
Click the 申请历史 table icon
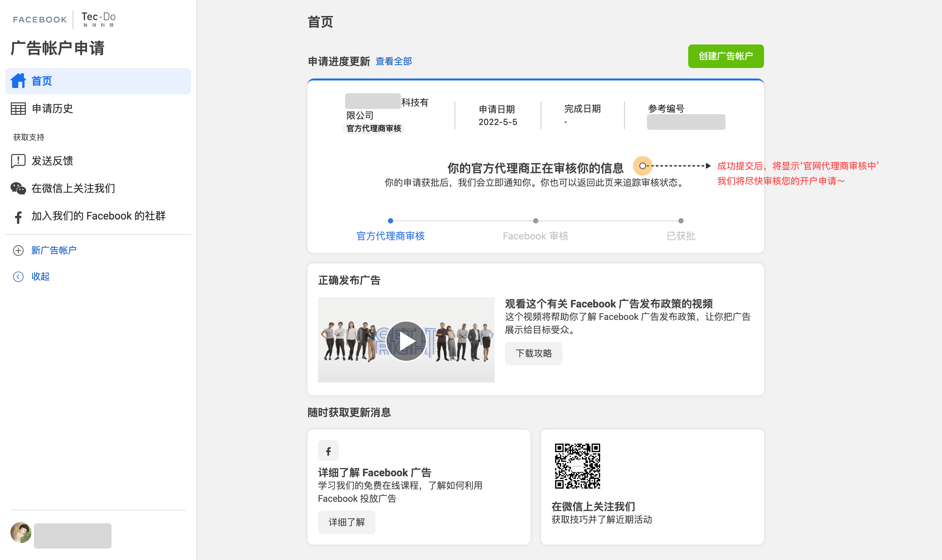coord(18,109)
